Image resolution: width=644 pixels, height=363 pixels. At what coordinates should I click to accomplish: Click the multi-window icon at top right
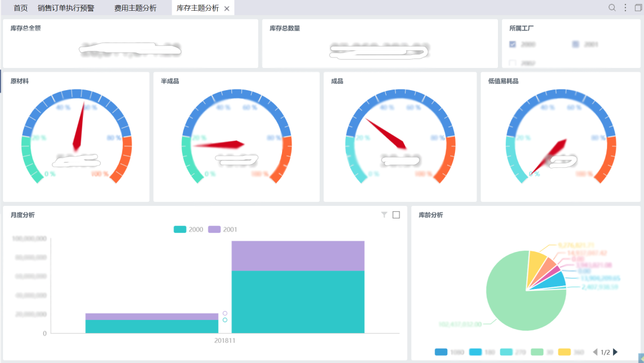(x=638, y=8)
